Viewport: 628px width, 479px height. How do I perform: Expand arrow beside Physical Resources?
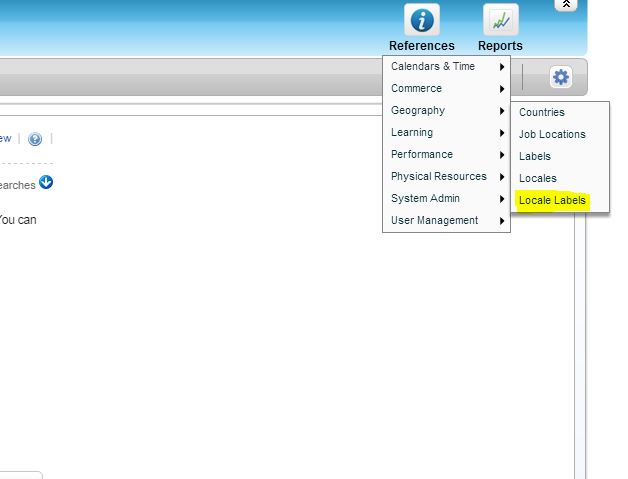(x=502, y=177)
